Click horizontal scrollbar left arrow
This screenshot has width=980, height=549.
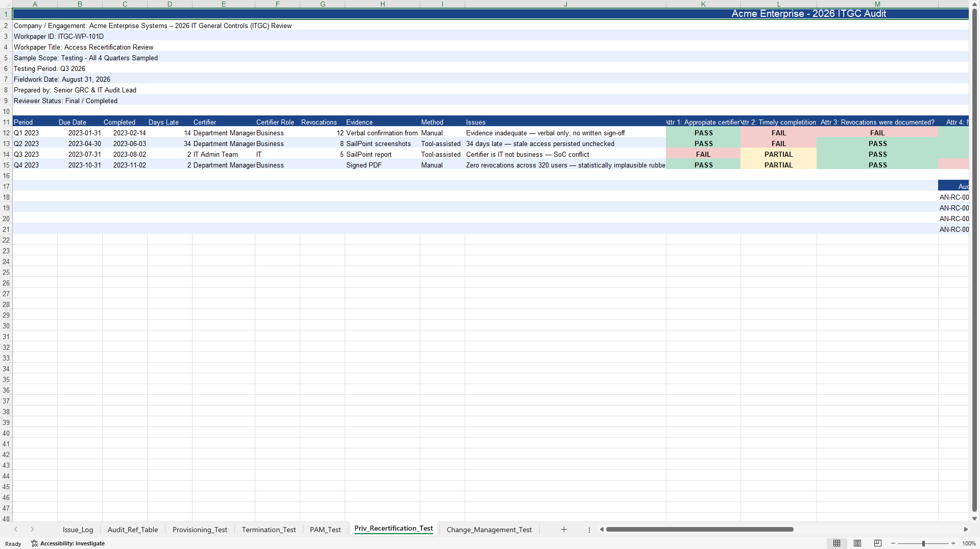pyautogui.click(x=602, y=530)
